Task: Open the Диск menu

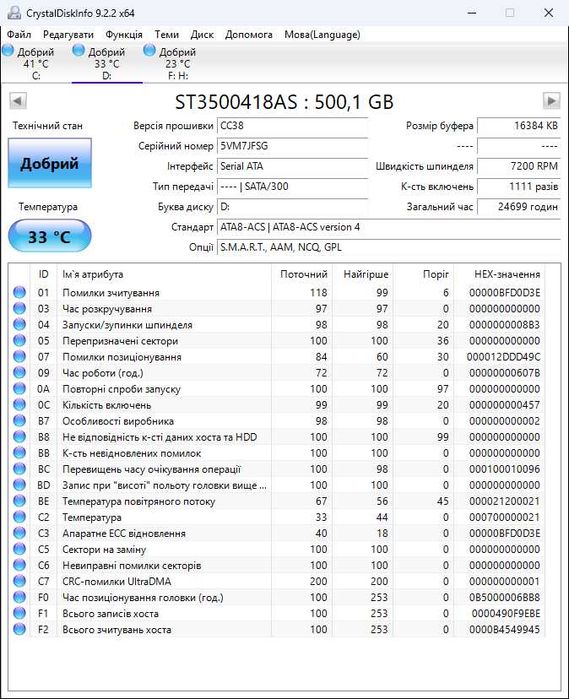Action: tap(202, 34)
